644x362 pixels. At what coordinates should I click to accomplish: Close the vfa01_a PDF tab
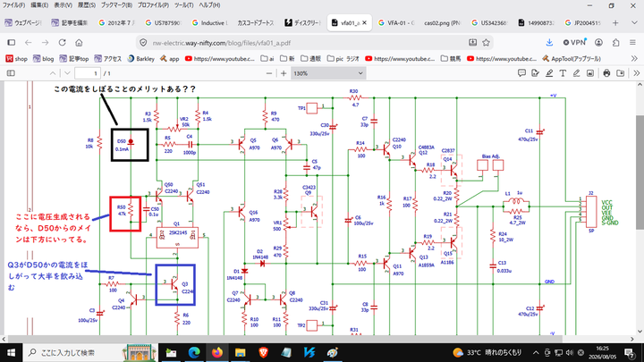[364, 23]
